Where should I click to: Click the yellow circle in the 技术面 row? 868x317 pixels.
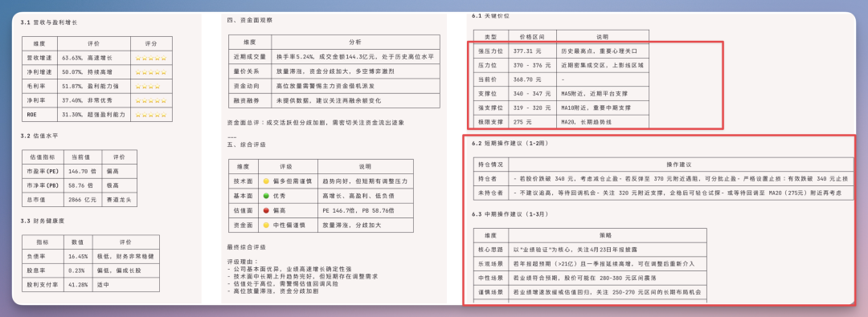tap(266, 181)
